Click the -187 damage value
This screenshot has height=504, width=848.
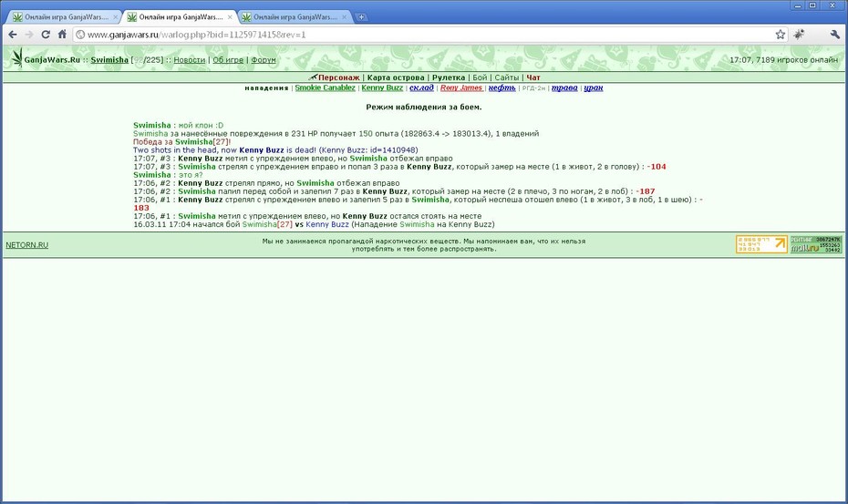point(646,190)
